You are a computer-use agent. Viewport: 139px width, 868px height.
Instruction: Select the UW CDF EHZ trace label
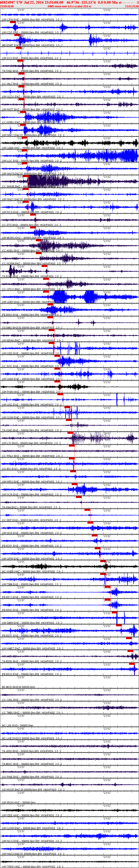pyautogui.click(x=32, y=33)
